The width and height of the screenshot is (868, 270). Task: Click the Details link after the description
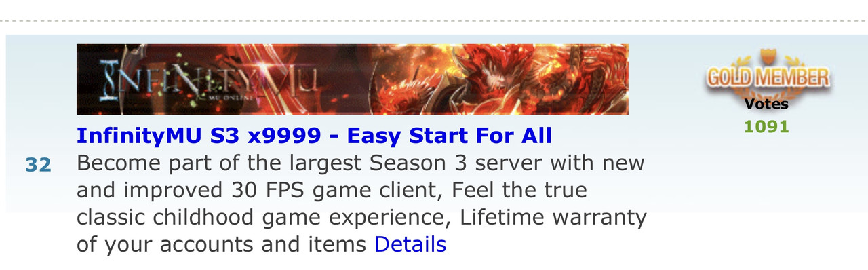point(410,244)
